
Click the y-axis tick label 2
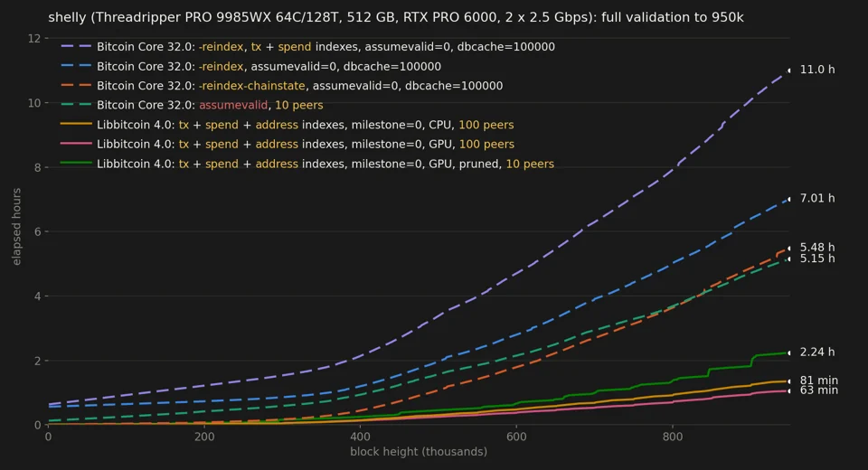coord(38,361)
